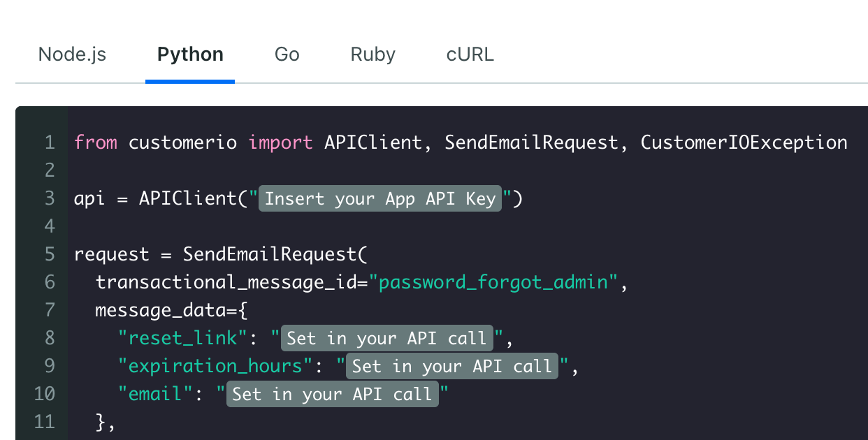Click 'CustomerIOException' in the import line

744,143
